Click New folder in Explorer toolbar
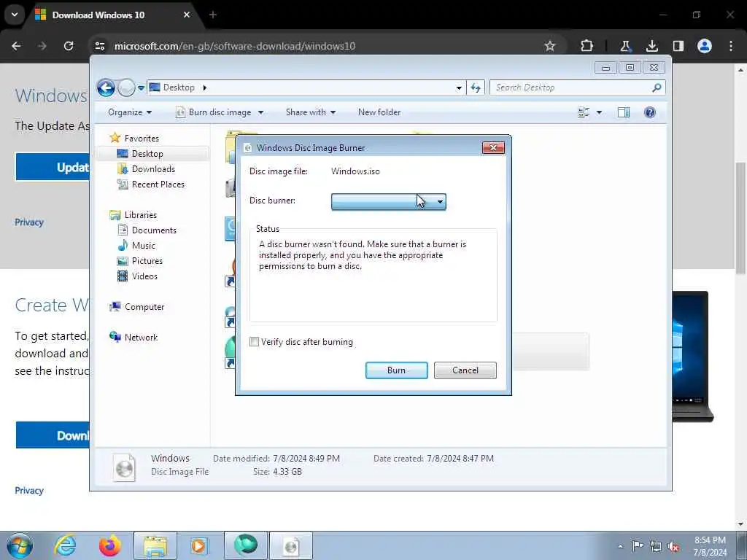The width and height of the screenshot is (747, 560). [379, 112]
